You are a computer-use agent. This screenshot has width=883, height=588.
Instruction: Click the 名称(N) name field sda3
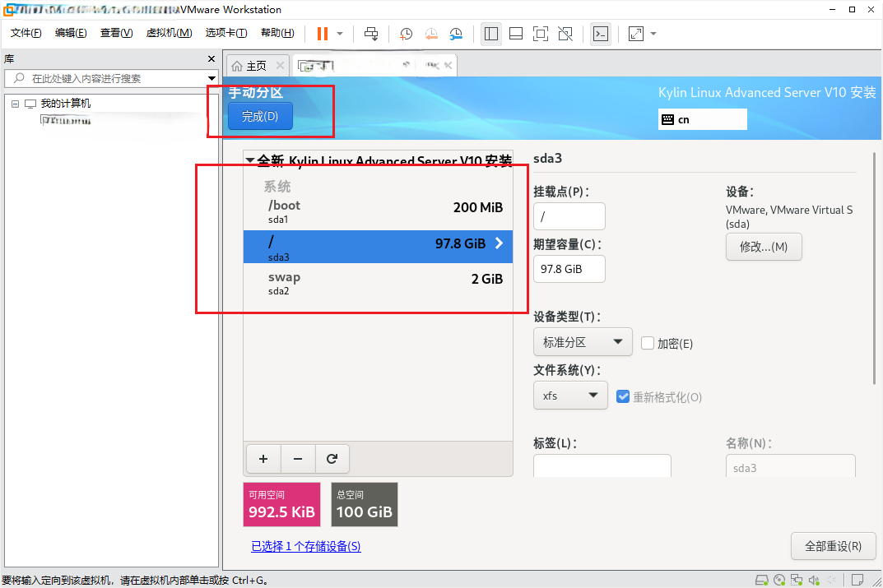point(791,466)
